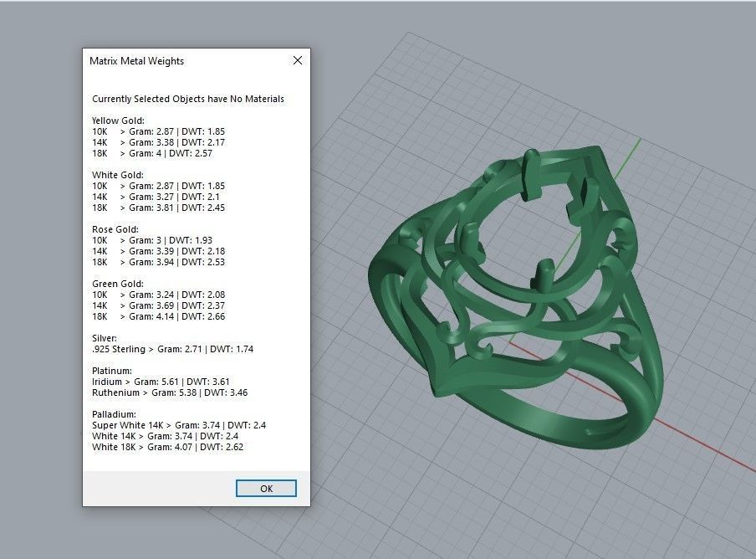Click the 'Silver:' heading
Screen dimensions: 756x559
[105, 339]
